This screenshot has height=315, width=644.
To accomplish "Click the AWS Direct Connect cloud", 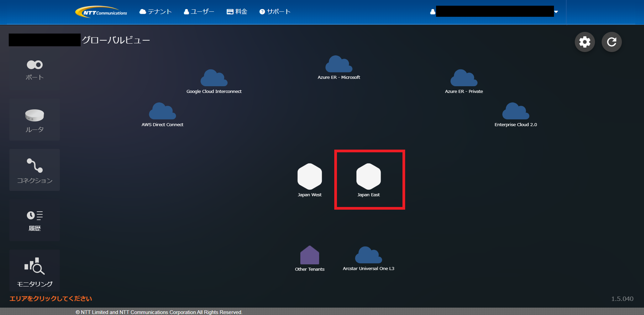I will [x=162, y=111].
